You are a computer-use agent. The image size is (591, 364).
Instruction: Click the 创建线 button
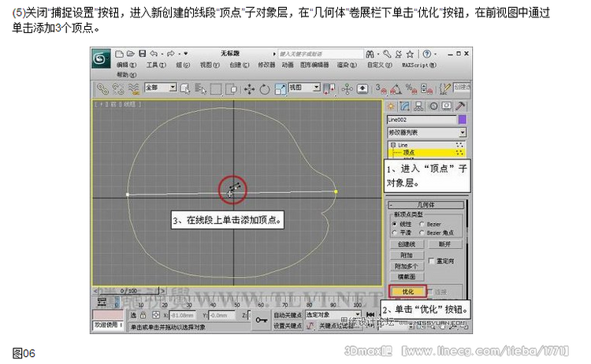coord(407,244)
